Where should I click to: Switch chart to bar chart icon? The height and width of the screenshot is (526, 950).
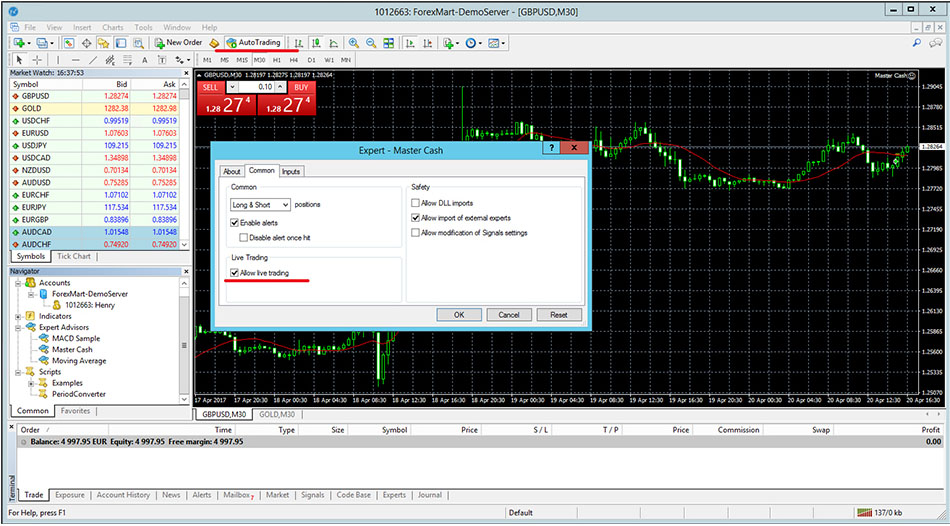(298, 43)
